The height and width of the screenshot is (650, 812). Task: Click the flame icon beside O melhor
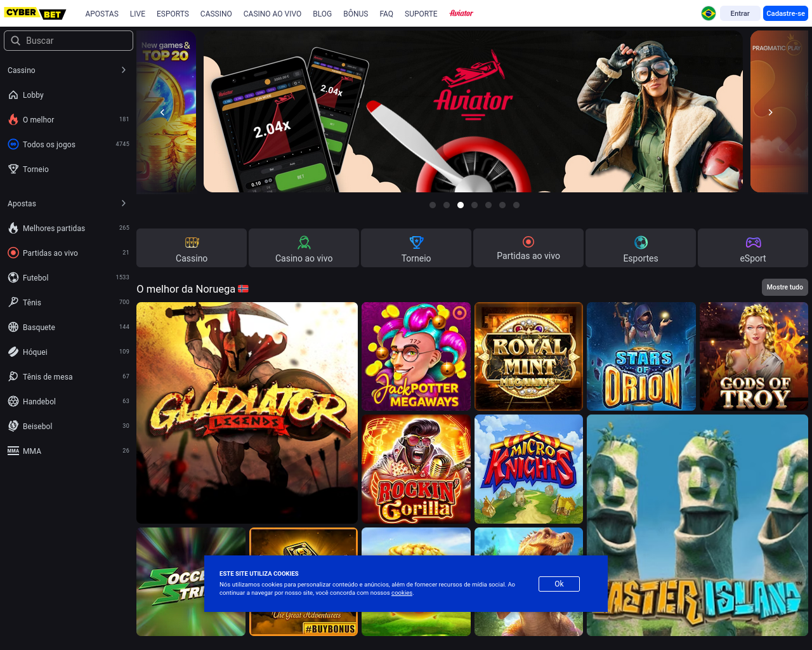pos(13,120)
